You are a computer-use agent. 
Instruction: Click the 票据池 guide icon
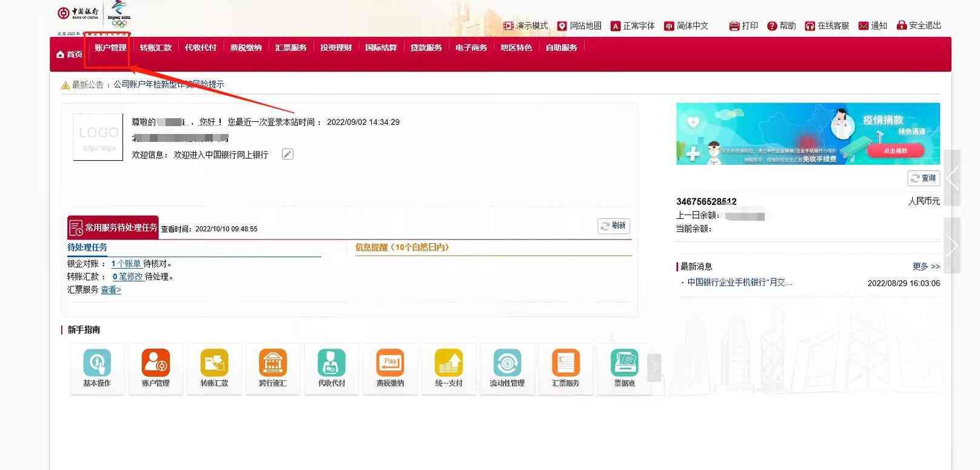[x=624, y=363]
